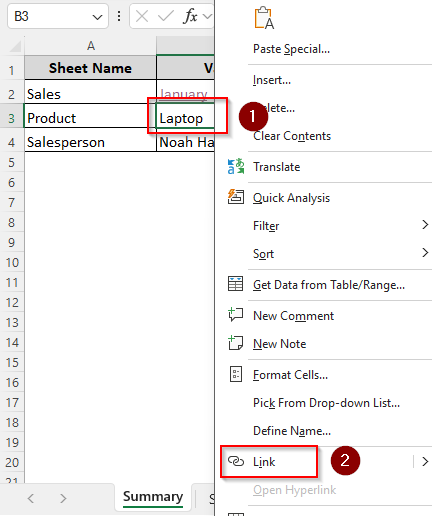Choose Insert from context menu
This screenshot has width=432, height=516.
(x=272, y=80)
